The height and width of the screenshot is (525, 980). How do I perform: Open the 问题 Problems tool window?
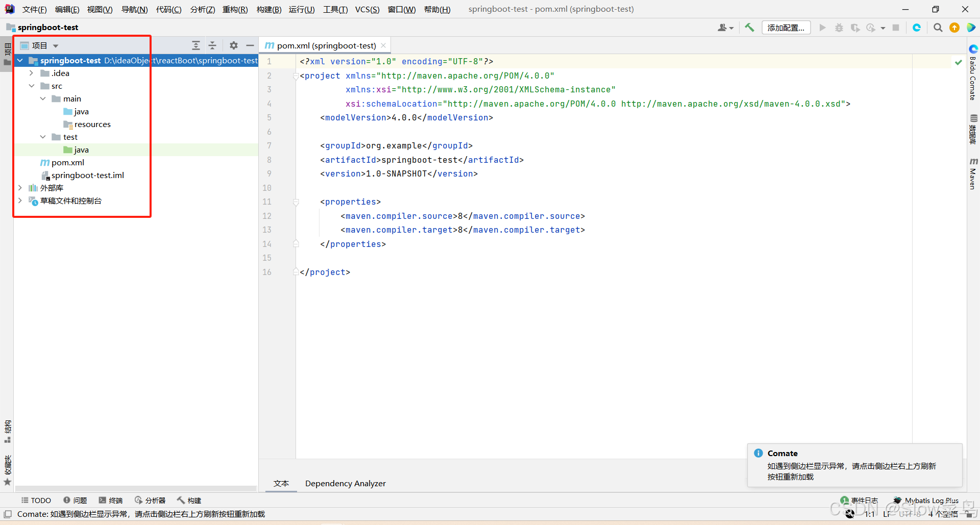tap(75, 501)
